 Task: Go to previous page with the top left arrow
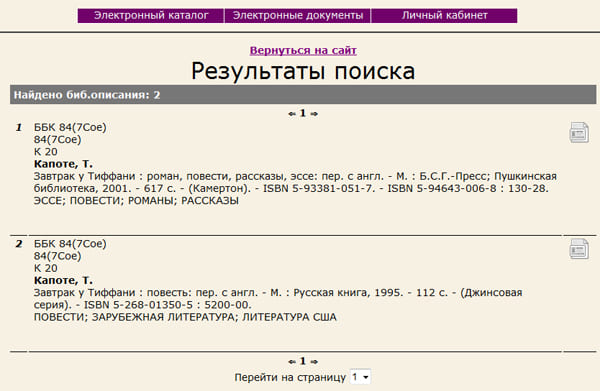292,114
